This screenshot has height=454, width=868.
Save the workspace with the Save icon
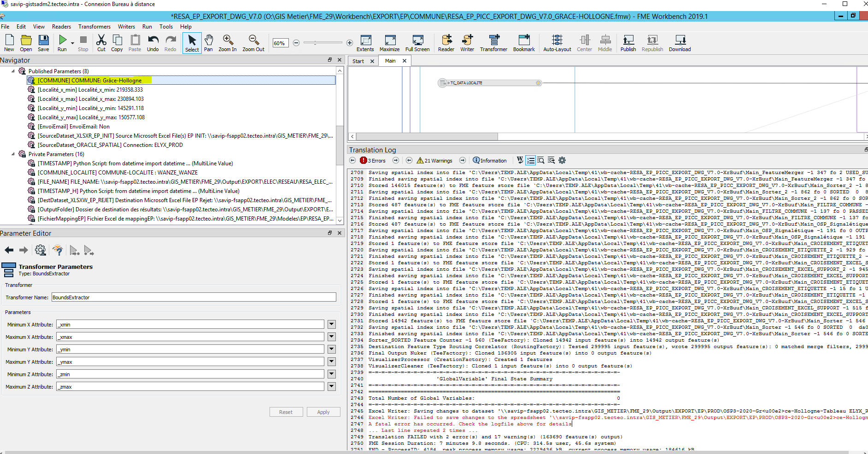tap(43, 43)
